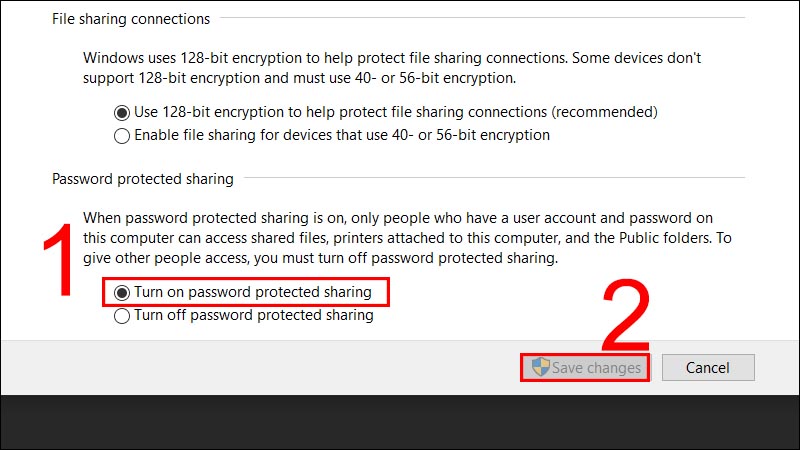Click the shield icon on Save changes
800x450 pixels.
point(540,367)
